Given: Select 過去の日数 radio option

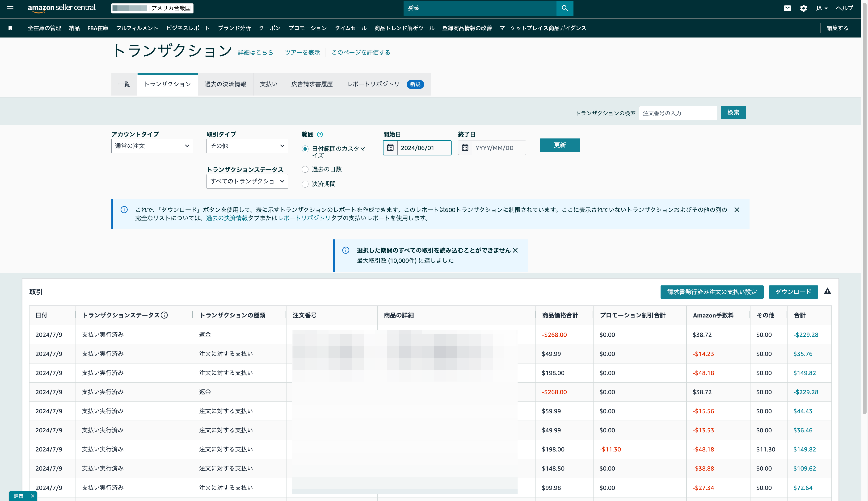Looking at the screenshot, I should [305, 169].
